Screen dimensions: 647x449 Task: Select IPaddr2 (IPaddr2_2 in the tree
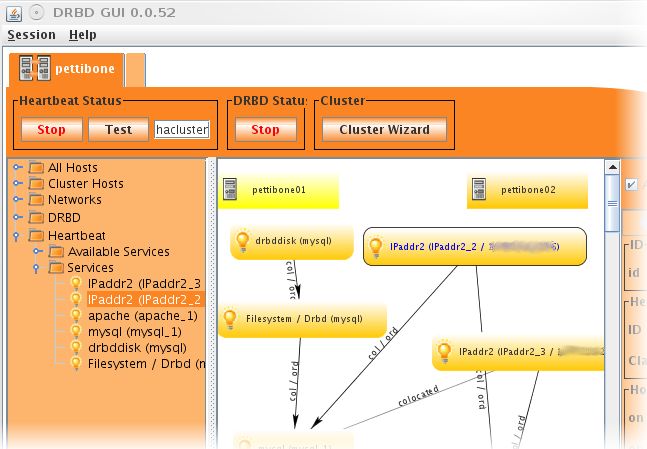[144, 300]
